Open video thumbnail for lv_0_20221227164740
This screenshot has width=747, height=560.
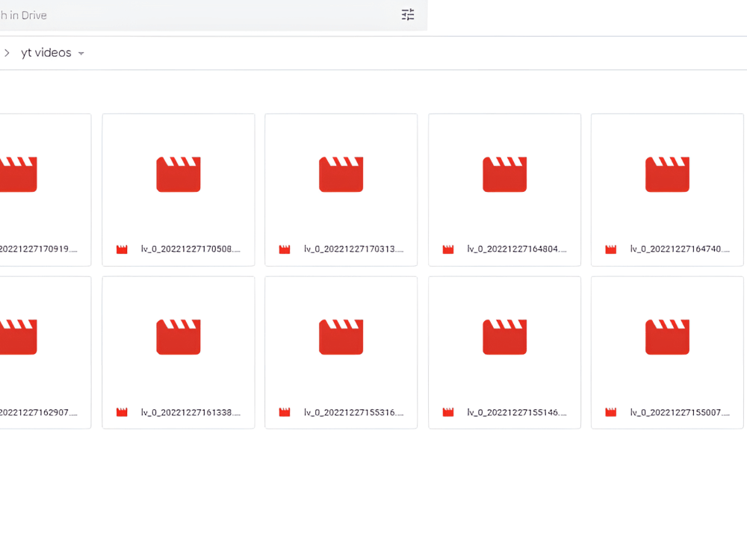667,174
